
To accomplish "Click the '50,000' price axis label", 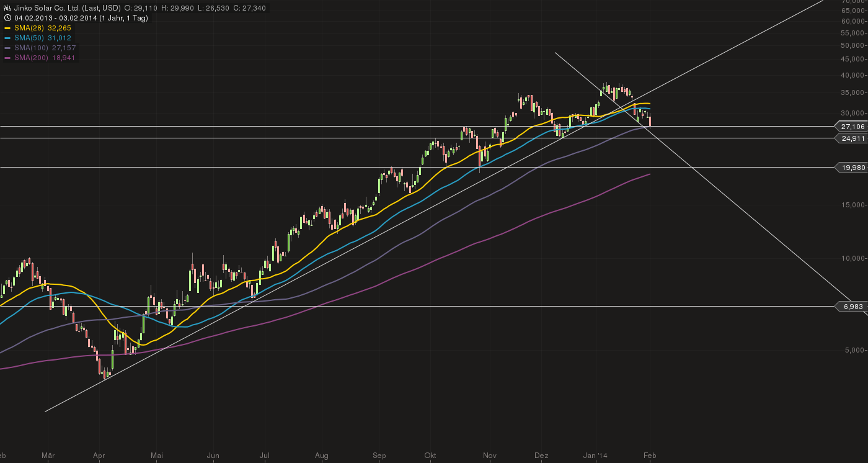I will (854, 45).
